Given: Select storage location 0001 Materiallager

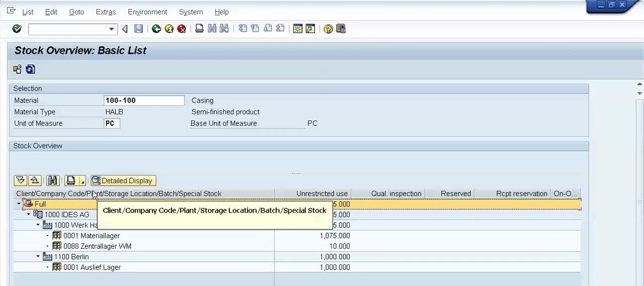Looking at the screenshot, I should 91,236.
